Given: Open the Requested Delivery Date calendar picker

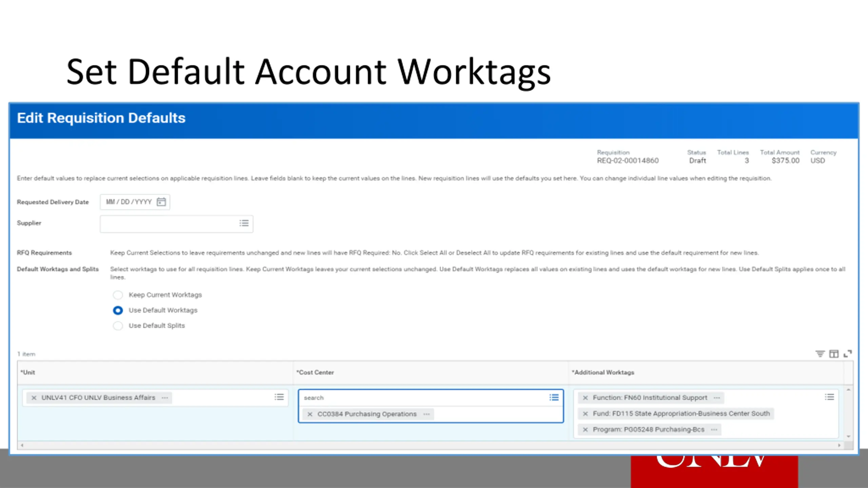Looking at the screenshot, I should (x=161, y=202).
